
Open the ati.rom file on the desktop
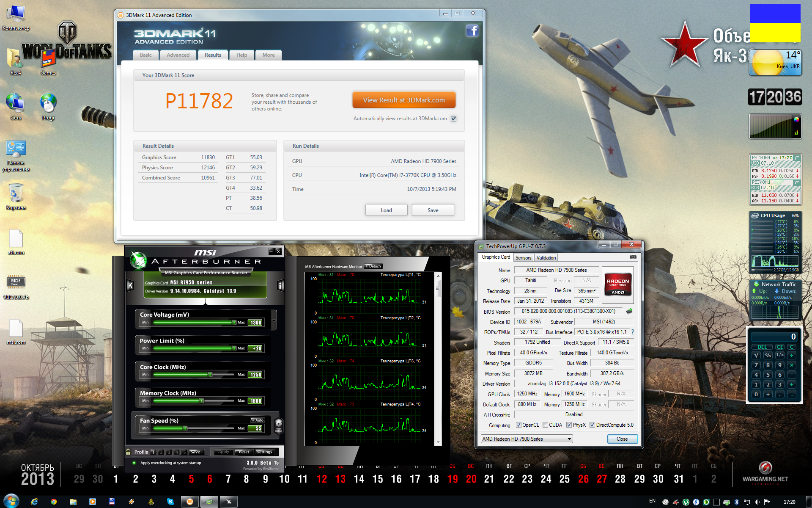point(16,242)
